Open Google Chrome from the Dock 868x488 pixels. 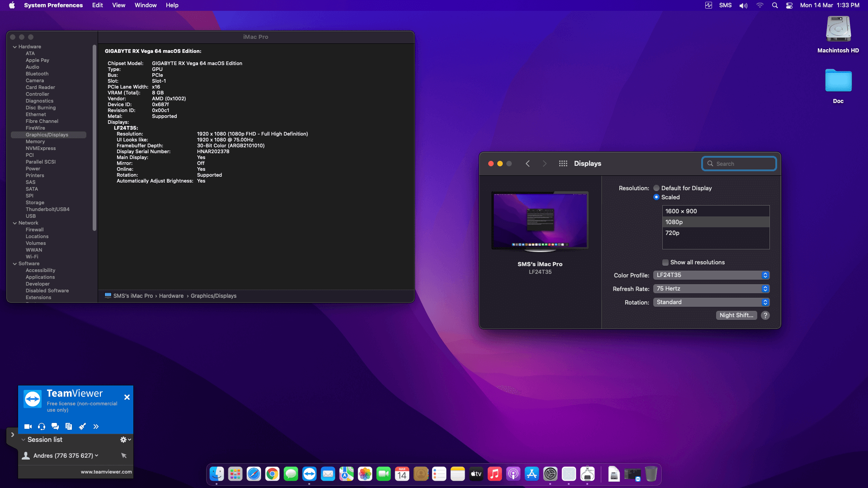272,474
